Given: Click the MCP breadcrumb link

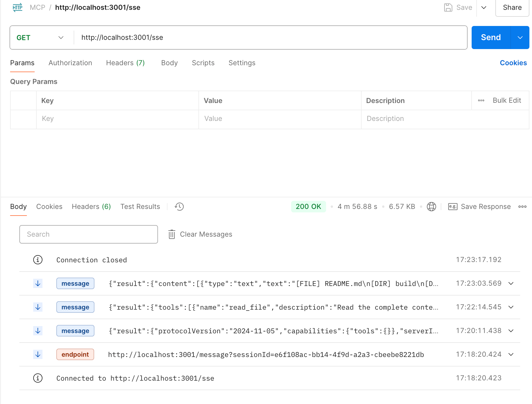Looking at the screenshot, I should tap(38, 8).
